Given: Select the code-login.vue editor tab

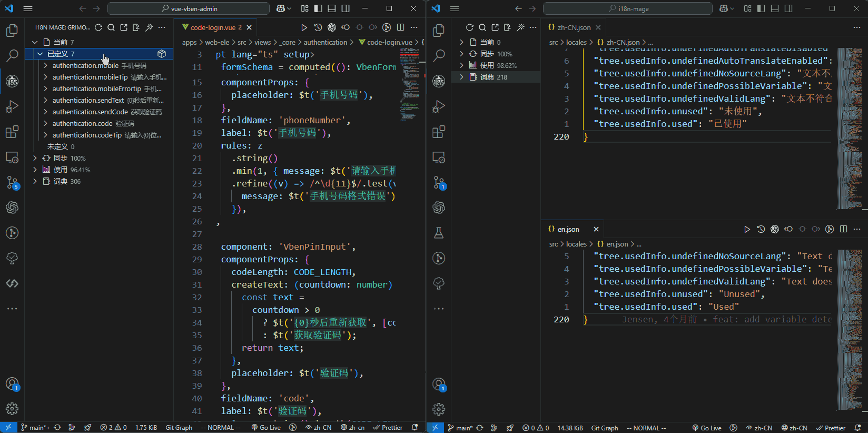Looking at the screenshot, I should (x=212, y=27).
